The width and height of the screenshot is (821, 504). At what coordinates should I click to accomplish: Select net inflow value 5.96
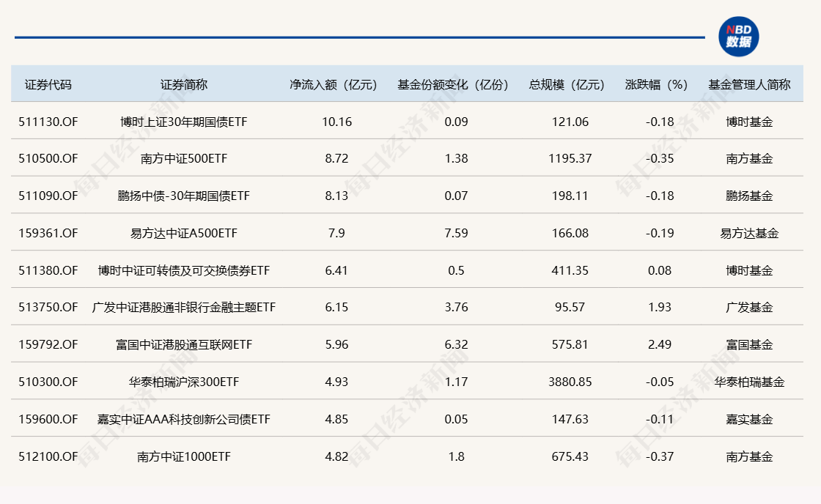[x=336, y=344]
